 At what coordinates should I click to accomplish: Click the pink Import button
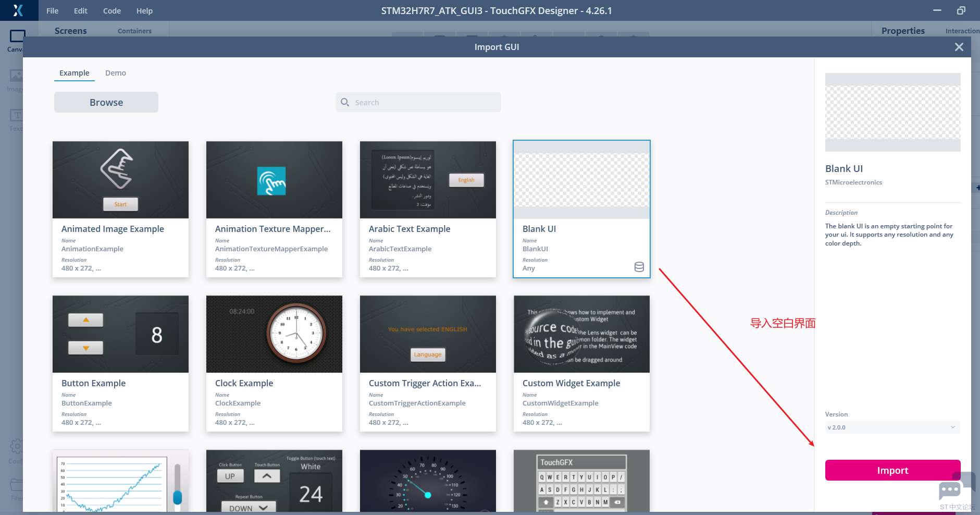click(892, 470)
